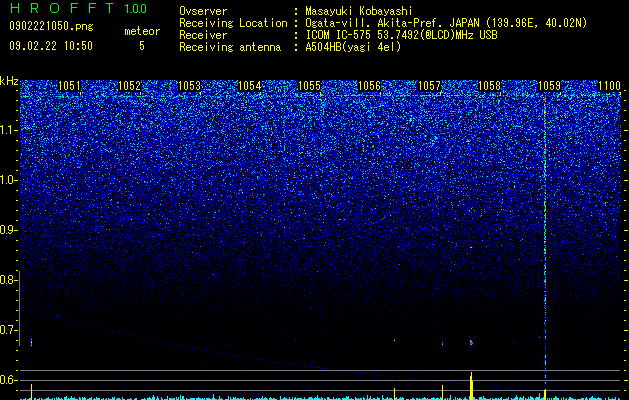Click the meteor count value 5
Screen dimensions: 629x400
tap(142, 46)
